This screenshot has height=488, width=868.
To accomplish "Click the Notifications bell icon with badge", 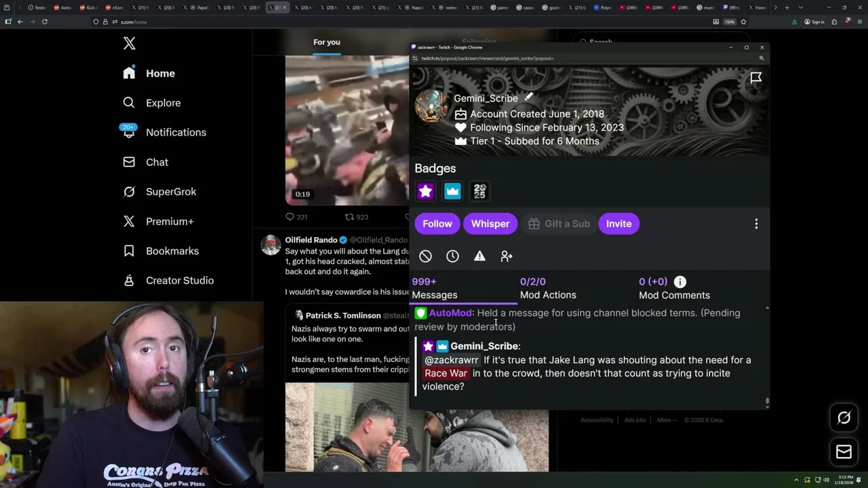I will [x=129, y=131].
